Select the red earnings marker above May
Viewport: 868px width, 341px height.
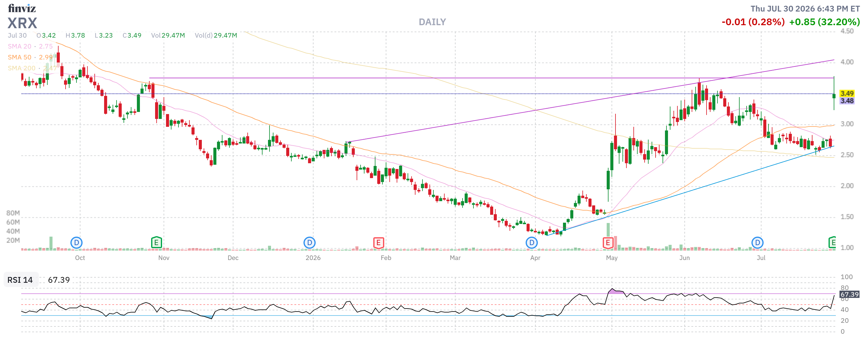[x=608, y=242]
